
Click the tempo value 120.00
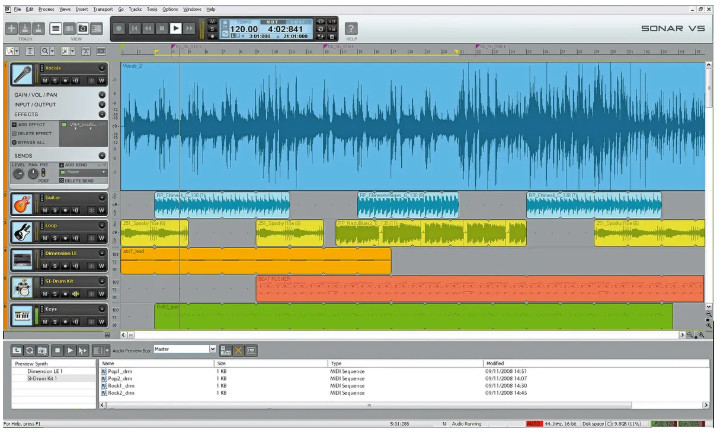(243, 29)
